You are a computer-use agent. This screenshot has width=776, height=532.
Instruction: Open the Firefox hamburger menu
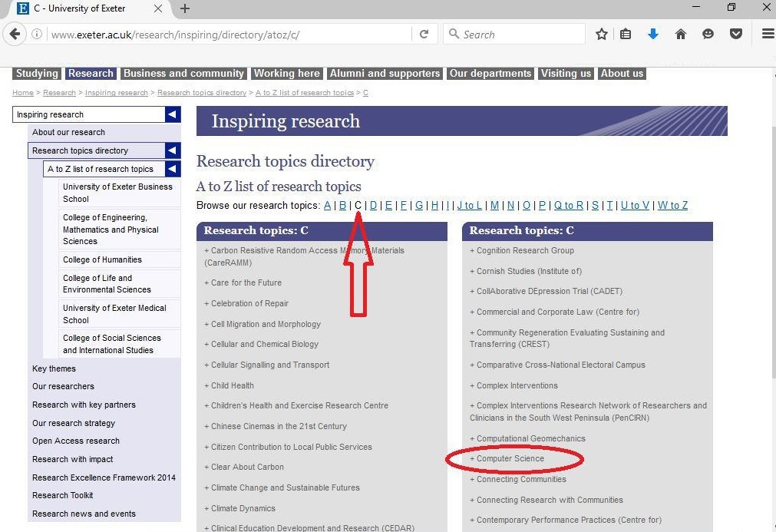click(x=768, y=34)
